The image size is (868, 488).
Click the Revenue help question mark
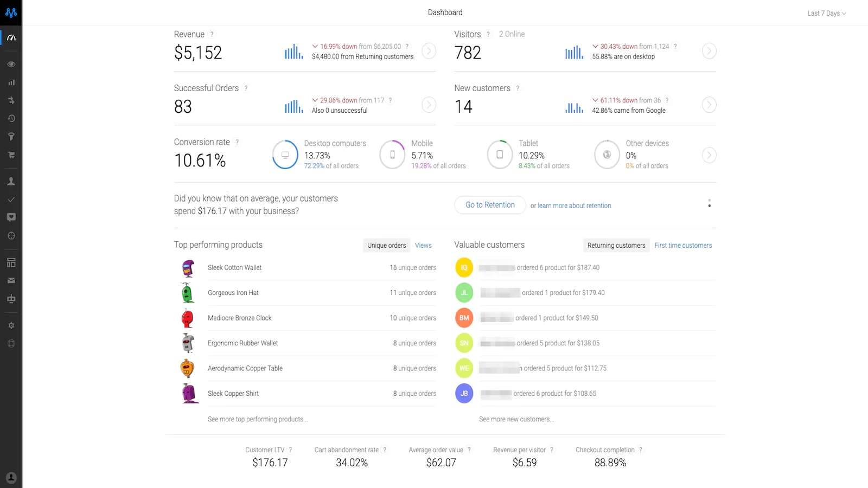click(x=212, y=34)
